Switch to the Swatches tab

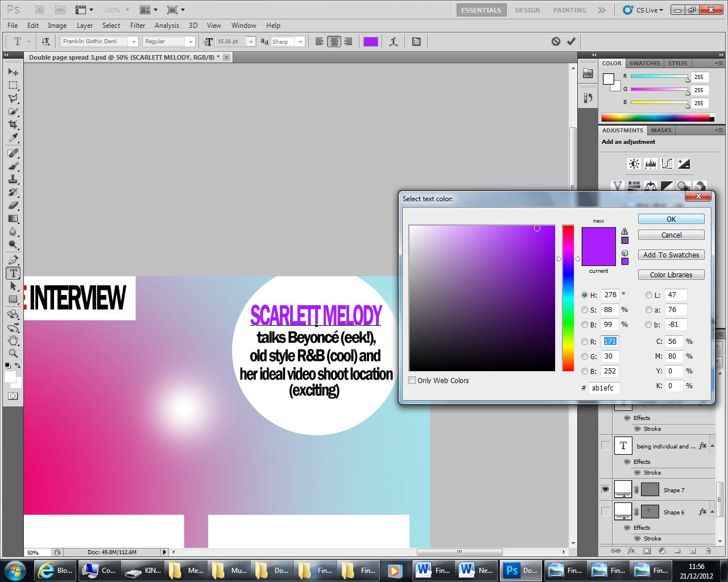pyautogui.click(x=644, y=63)
